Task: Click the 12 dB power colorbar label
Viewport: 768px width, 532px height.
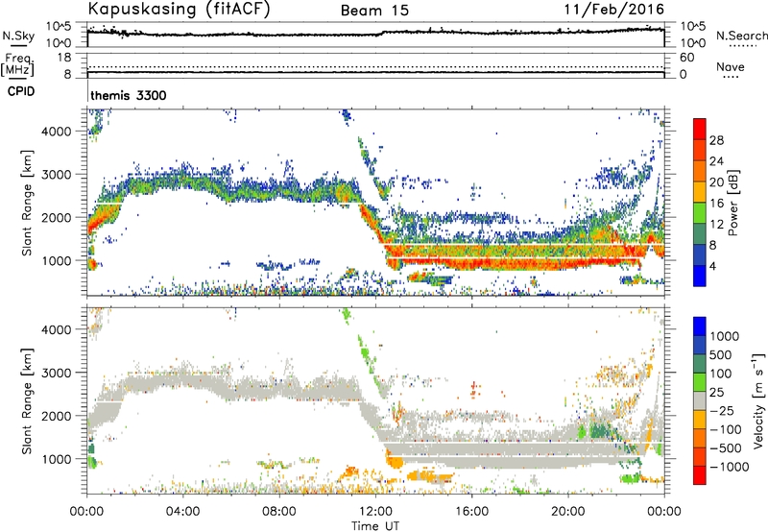Action: (716, 225)
